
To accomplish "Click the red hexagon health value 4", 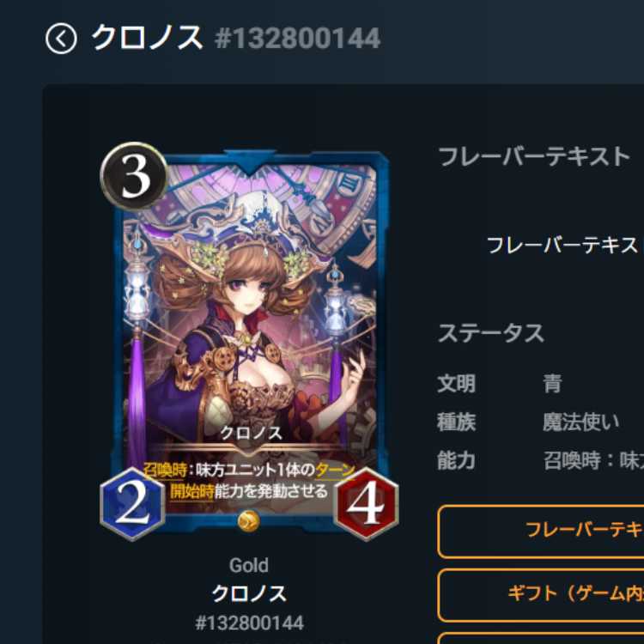I will (367, 504).
